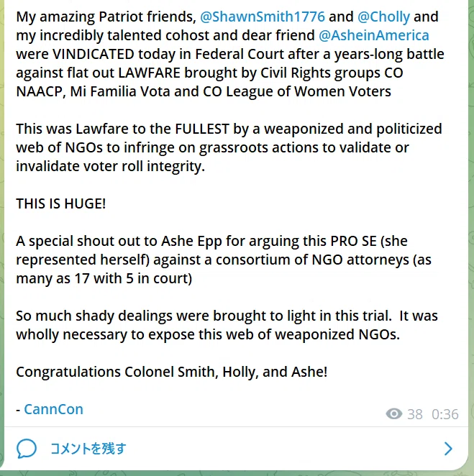Screen dimensions: 474x476
Task: Click the green chat background beside the message
Action: (470, 213)
